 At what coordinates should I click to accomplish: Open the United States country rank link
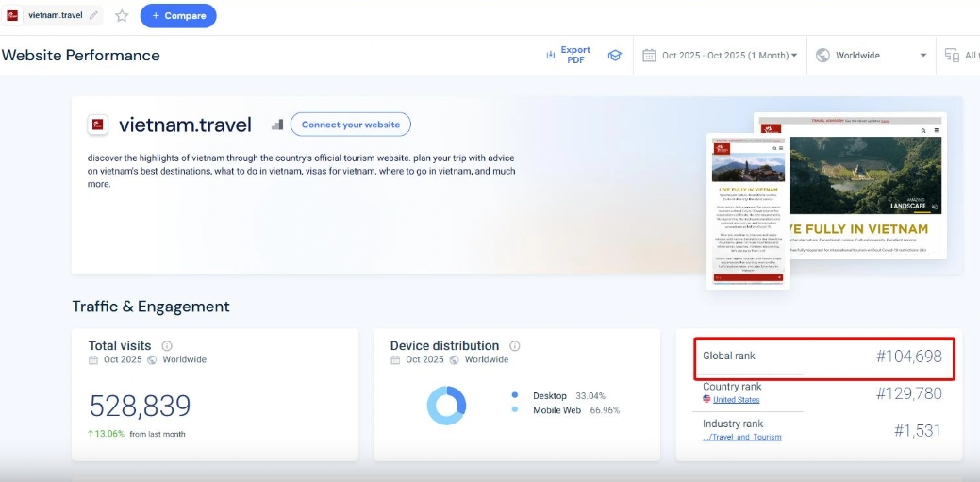pos(736,400)
